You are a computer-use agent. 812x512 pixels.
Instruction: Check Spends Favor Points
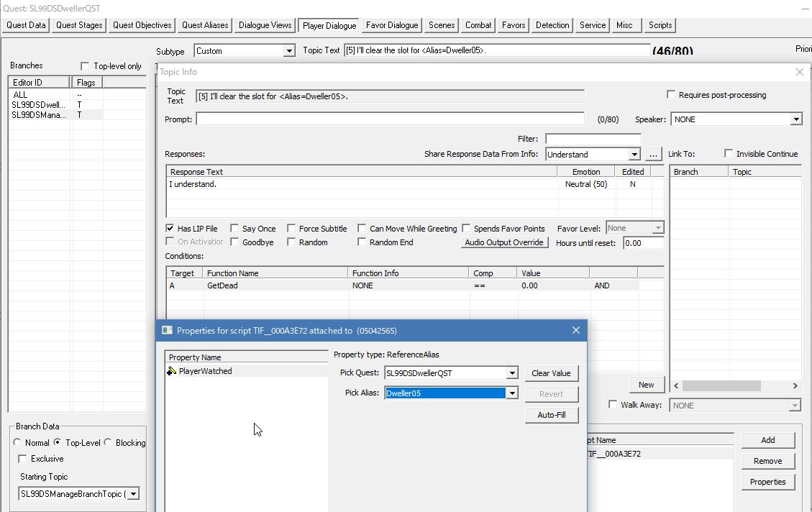point(466,228)
